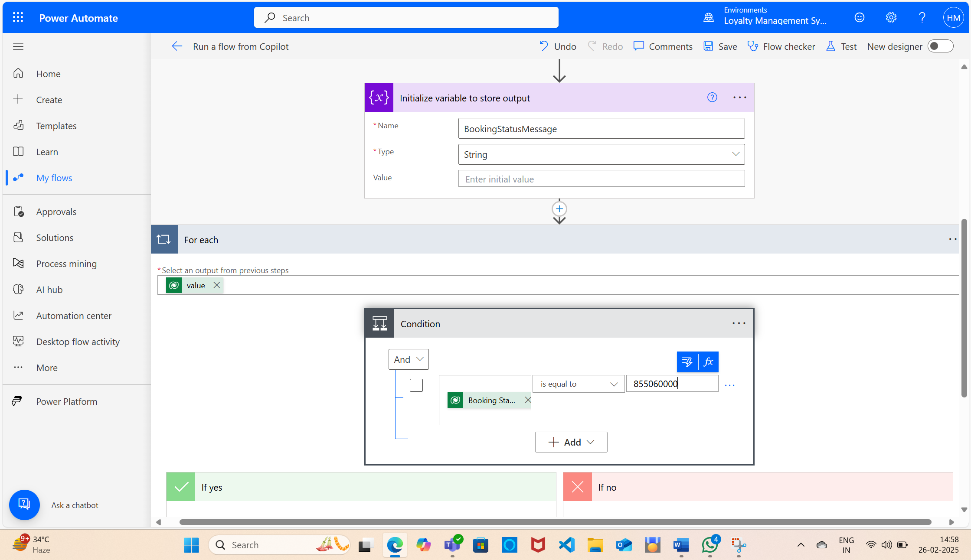
Task: Click the expression fx button in Condition
Action: point(708,361)
